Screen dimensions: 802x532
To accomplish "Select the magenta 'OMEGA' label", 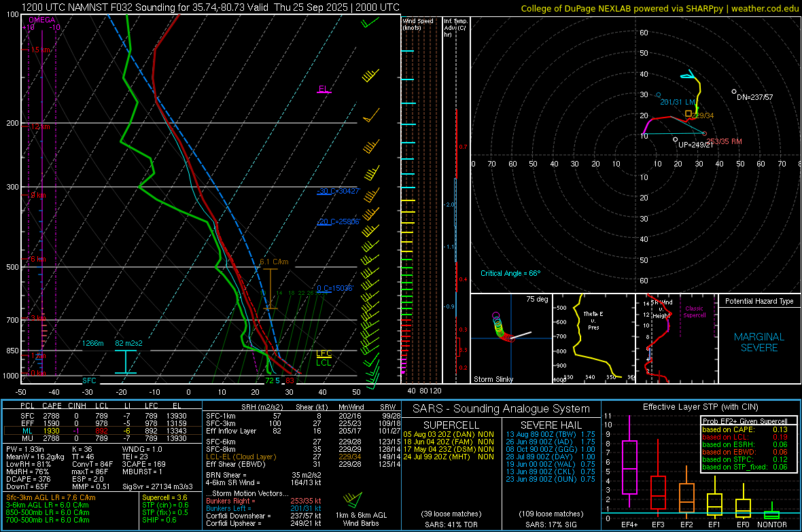I will [42, 20].
